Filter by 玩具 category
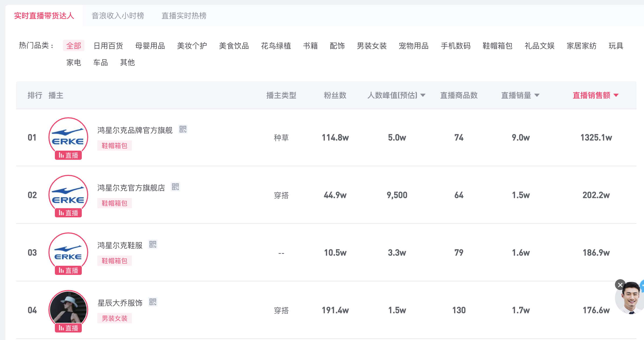This screenshot has width=644, height=340. coord(616,46)
